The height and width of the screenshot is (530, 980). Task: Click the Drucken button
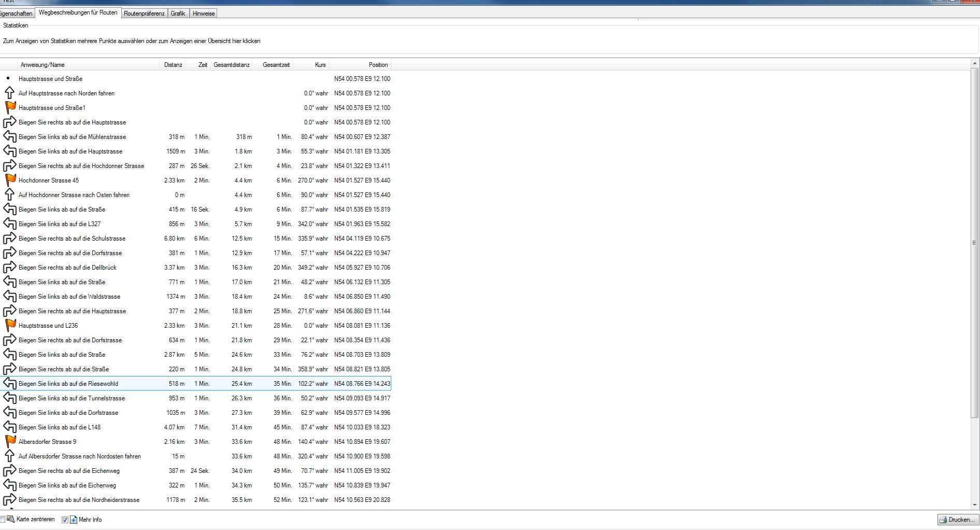pos(957,520)
